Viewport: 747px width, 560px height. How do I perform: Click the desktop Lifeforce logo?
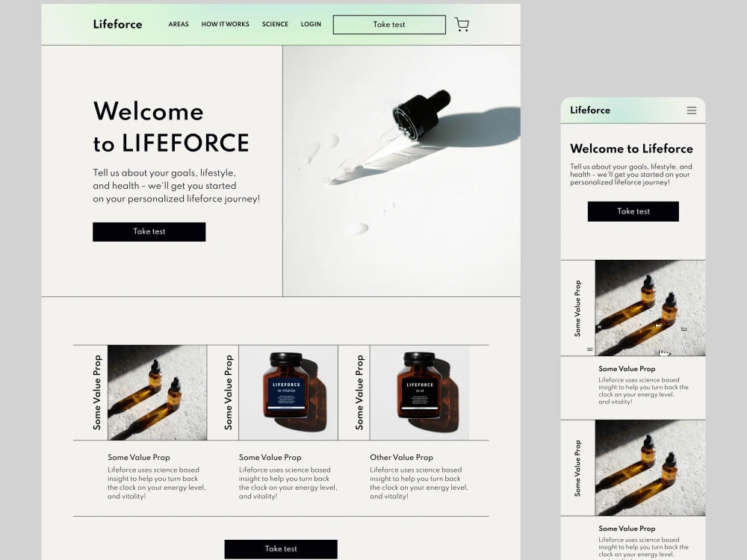pyautogui.click(x=118, y=24)
